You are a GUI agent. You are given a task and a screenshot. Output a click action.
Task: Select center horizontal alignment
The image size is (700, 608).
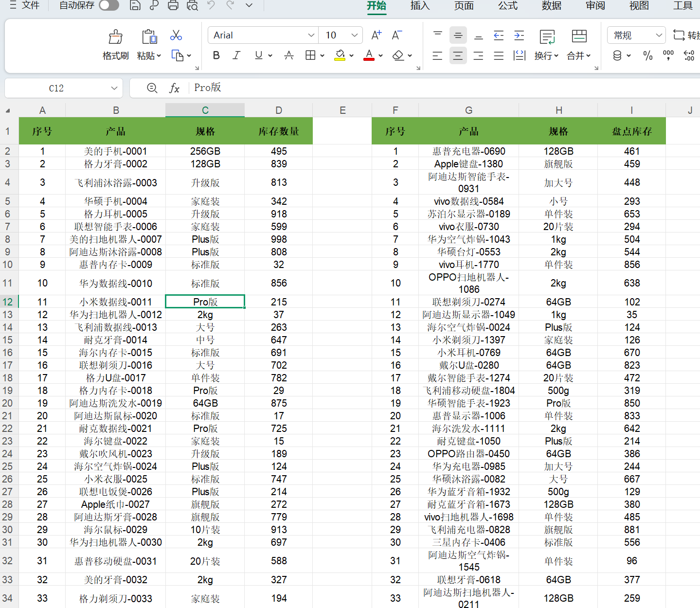tap(458, 55)
